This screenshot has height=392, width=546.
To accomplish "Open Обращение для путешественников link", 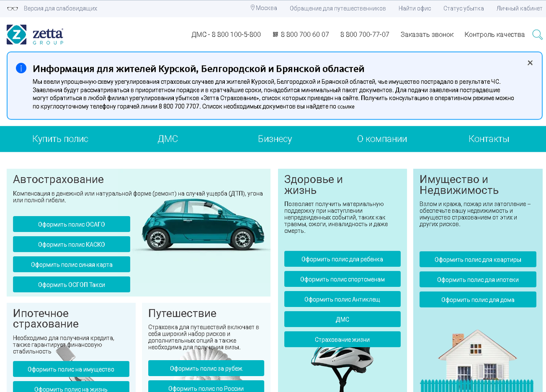I will [x=338, y=8].
